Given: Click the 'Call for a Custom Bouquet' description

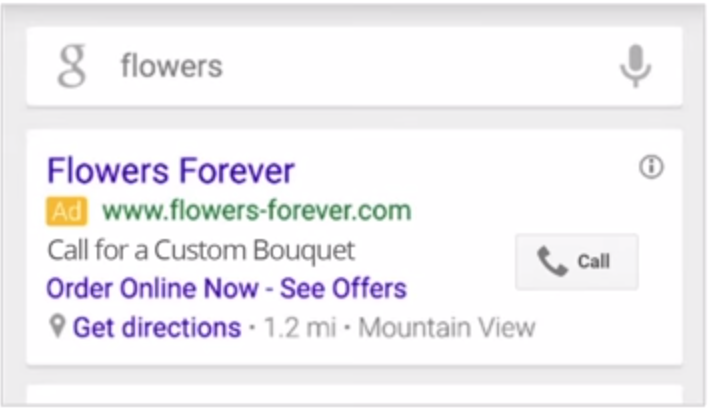Looking at the screenshot, I should coord(201,250).
